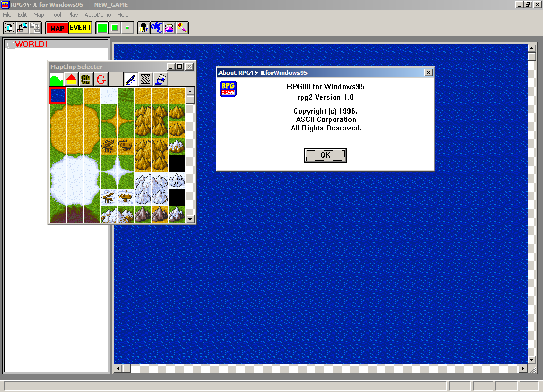This screenshot has width=543, height=392.
Task: Select the pencil draw tool
Action: click(x=131, y=80)
